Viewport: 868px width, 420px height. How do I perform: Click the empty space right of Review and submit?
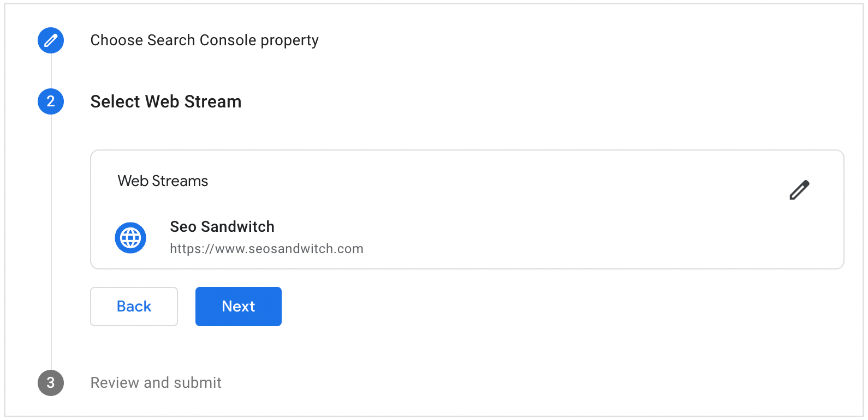pyautogui.click(x=491, y=383)
